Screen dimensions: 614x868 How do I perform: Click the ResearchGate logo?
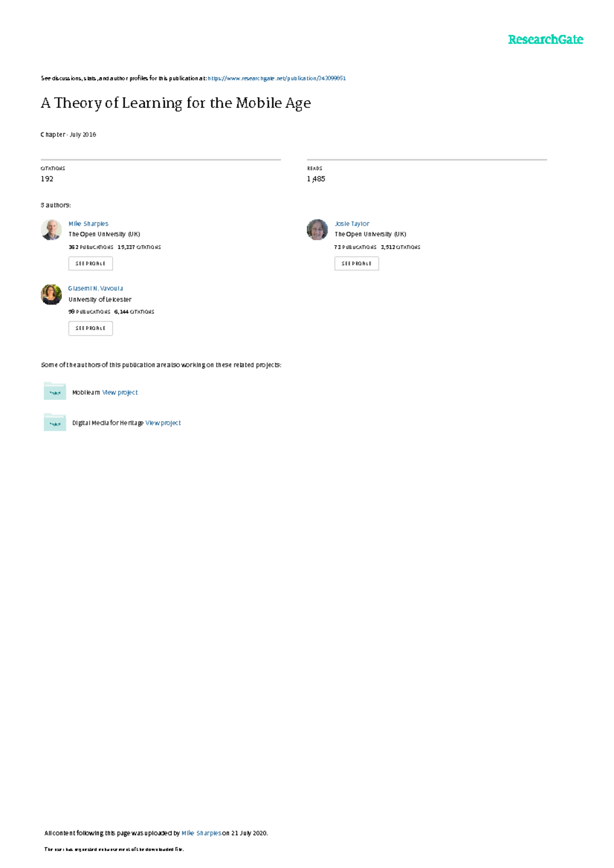(545, 39)
